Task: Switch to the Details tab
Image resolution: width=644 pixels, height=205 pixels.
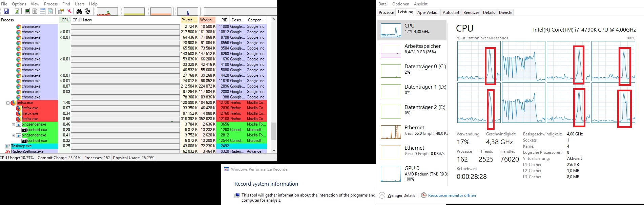Action: [489, 13]
